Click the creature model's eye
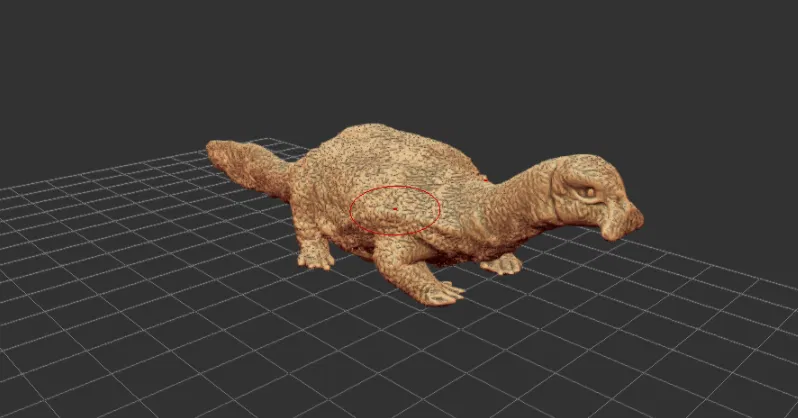Screen dimensions: 798x418 (x=589, y=193)
